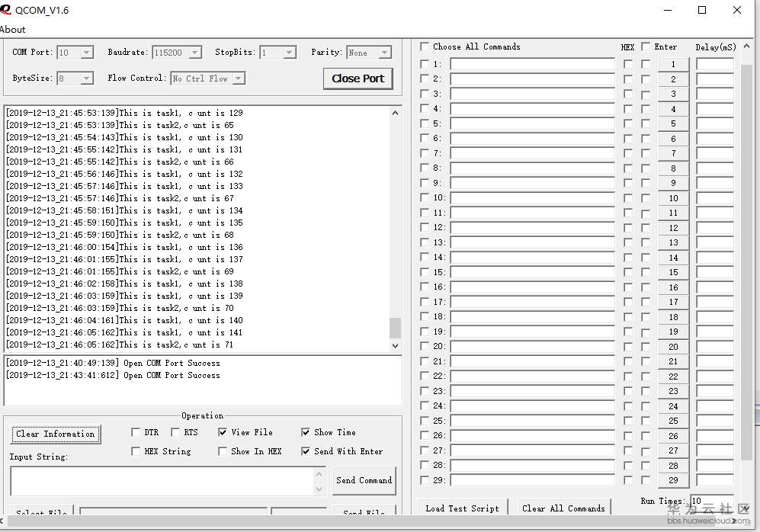Uncheck the View File checkbox
The width and height of the screenshot is (760, 532).
[x=223, y=432]
